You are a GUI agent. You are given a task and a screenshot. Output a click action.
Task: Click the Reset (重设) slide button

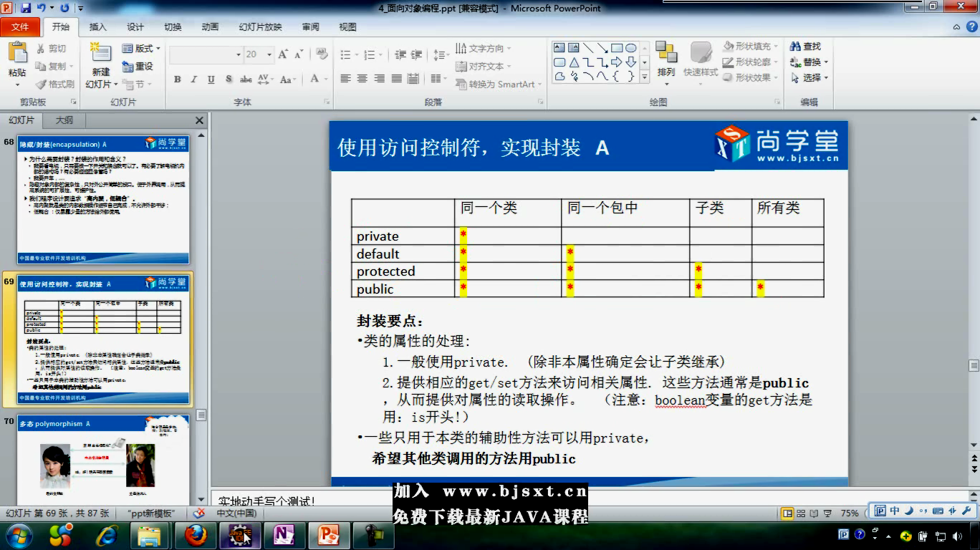(x=138, y=67)
